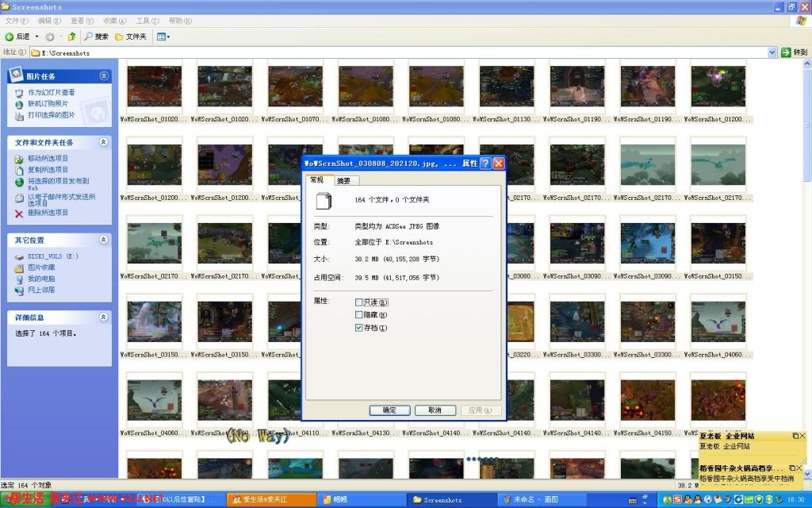Open the 编辑(E) menu
Viewport: 812px width, 508px height.
(x=49, y=21)
